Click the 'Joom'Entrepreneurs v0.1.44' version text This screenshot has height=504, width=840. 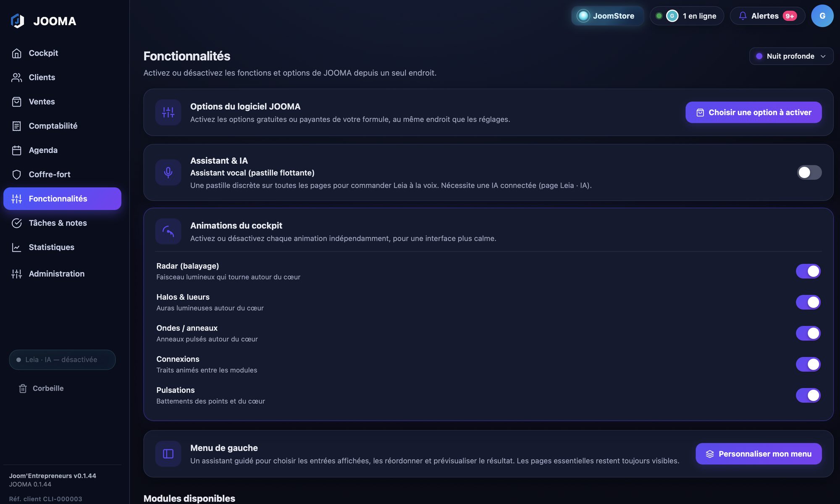pyautogui.click(x=52, y=476)
